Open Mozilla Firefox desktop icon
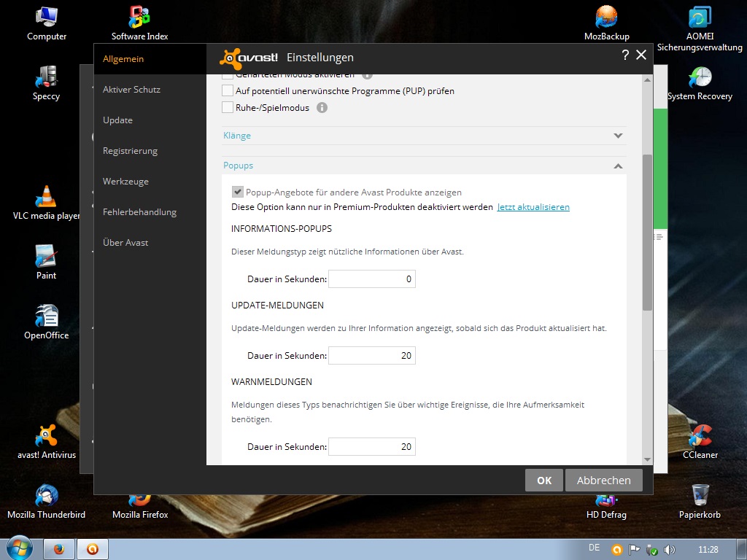Viewport: 747px width, 560px height. tap(140, 507)
